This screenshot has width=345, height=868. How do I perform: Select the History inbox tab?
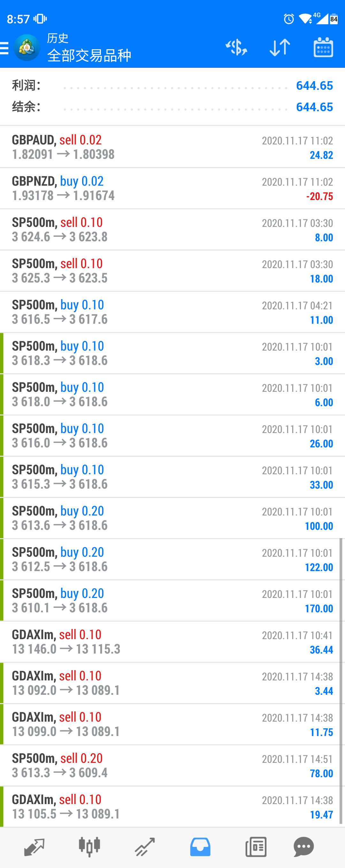(x=200, y=847)
